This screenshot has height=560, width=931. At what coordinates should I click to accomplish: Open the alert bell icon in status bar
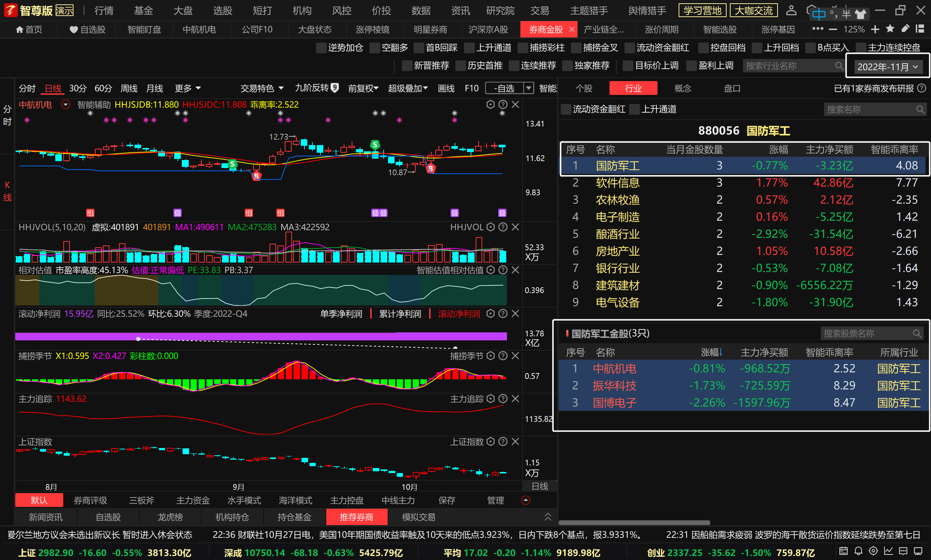coord(859,551)
